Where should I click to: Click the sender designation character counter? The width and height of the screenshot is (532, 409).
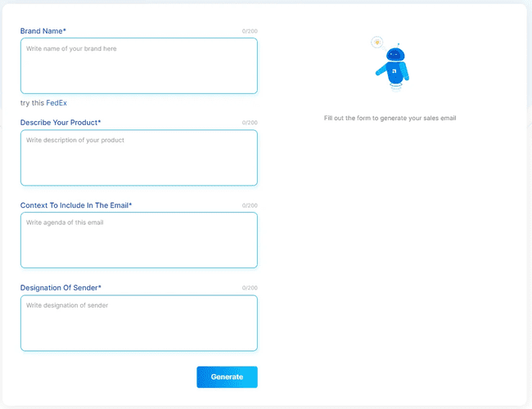click(249, 289)
